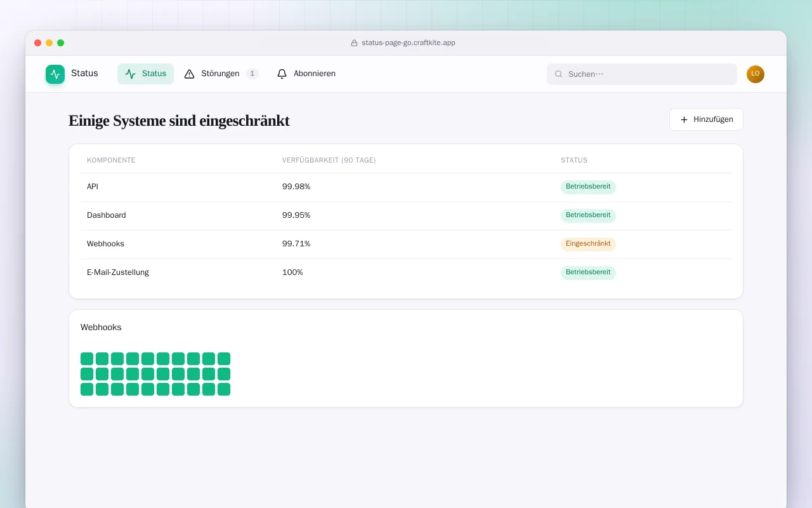Click the Status column header
This screenshot has height=508, width=812.
pos(574,160)
